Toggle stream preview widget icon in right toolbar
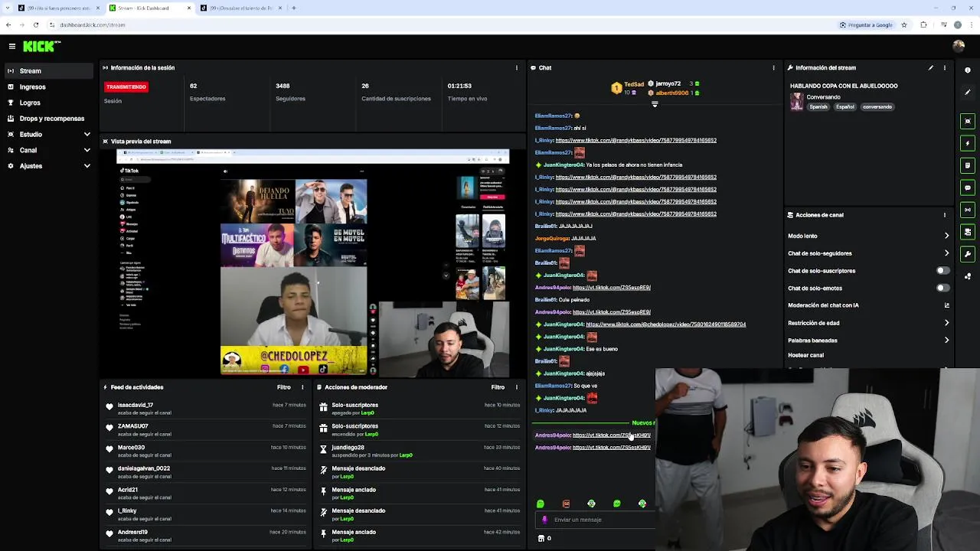The width and height of the screenshot is (980, 551). [968, 121]
